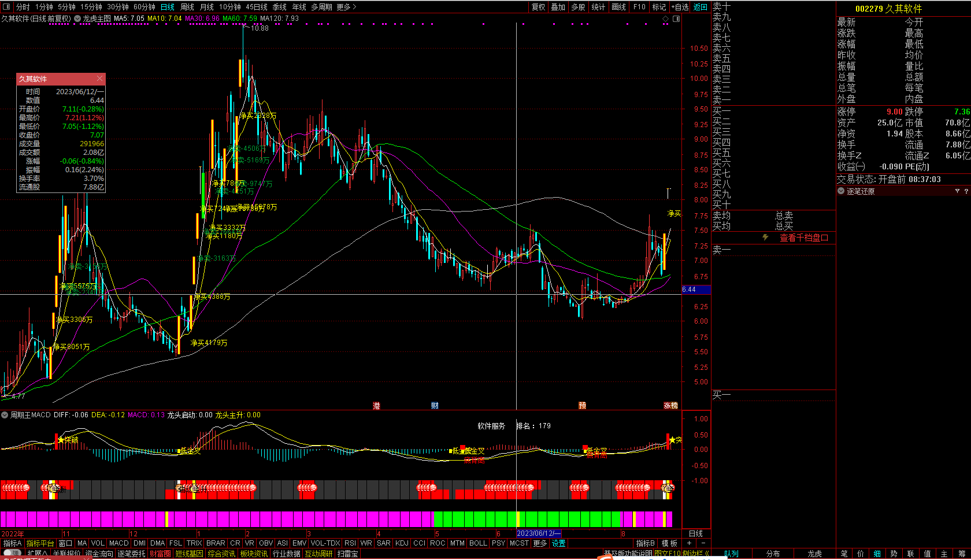
Task: Open the 多股 multi-stock view
Action: point(578,7)
